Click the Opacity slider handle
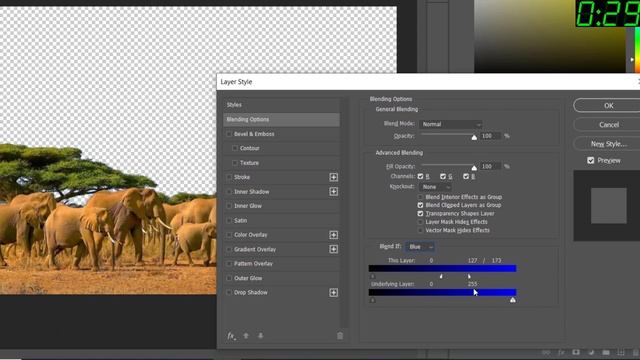Image resolution: width=640 pixels, height=360 pixels. pyautogui.click(x=474, y=138)
